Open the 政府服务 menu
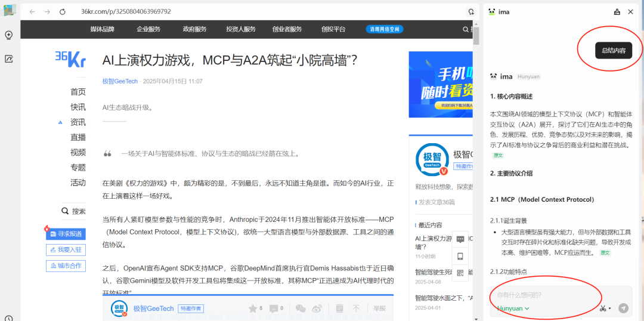The width and height of the screenshot is (644, 321). pyautogui.click(x=194, y=29)
